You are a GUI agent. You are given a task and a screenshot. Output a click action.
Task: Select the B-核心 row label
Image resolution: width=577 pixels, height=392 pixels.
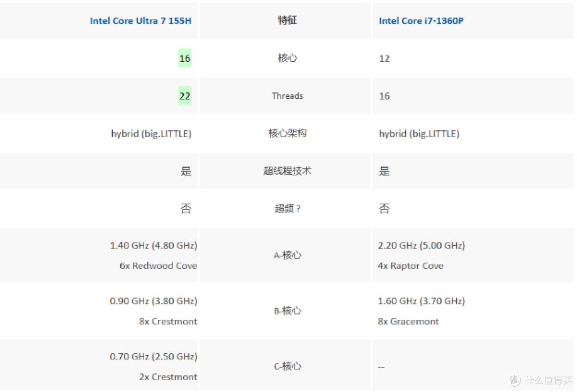coord(287,311)
